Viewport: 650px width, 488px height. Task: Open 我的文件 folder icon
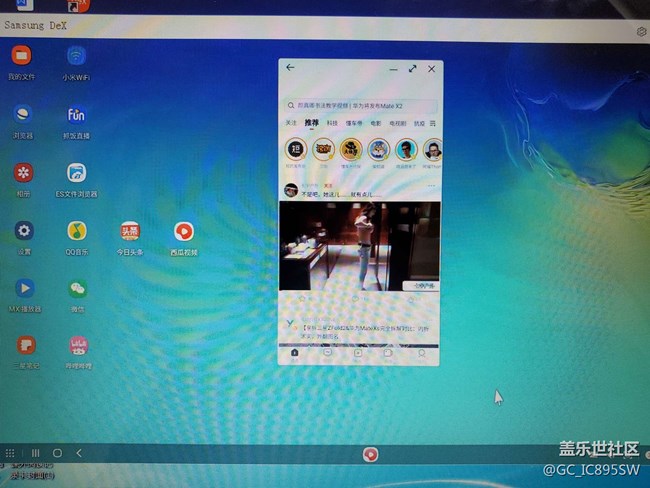click(22, 56)
